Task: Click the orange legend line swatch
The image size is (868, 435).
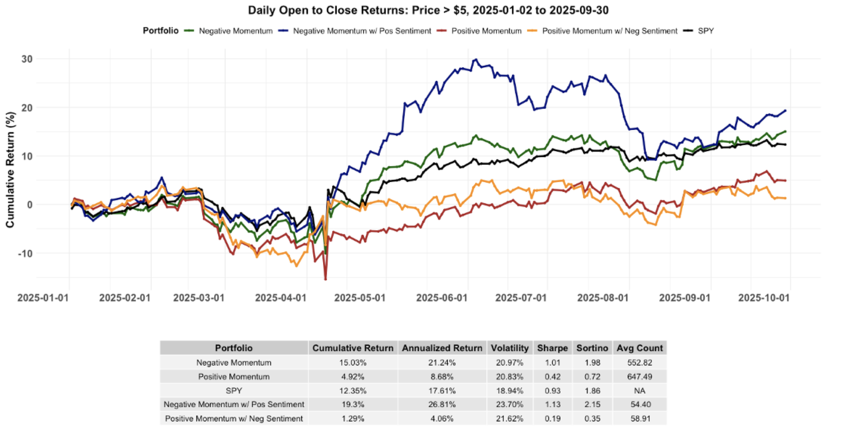Action: click(x=532, y=31)
